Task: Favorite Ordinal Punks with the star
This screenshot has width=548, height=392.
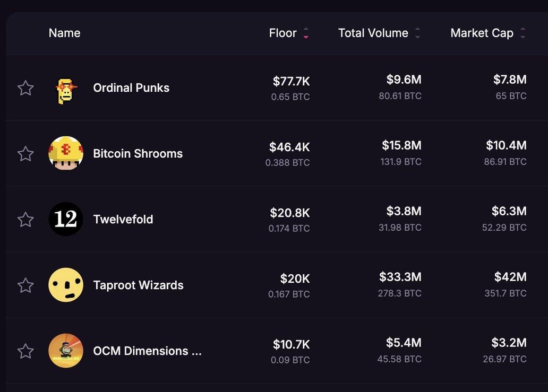Action: (25, 88)
